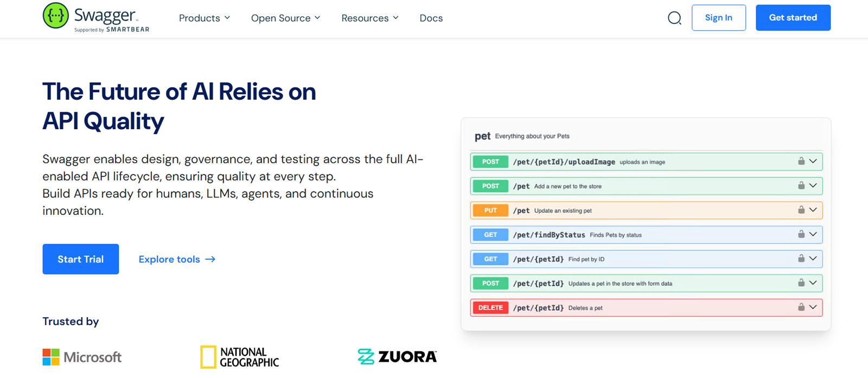This screenshot has height=378, width=868.
Task: Click the 'pet' section heading
Action: [x=482, y=136]
